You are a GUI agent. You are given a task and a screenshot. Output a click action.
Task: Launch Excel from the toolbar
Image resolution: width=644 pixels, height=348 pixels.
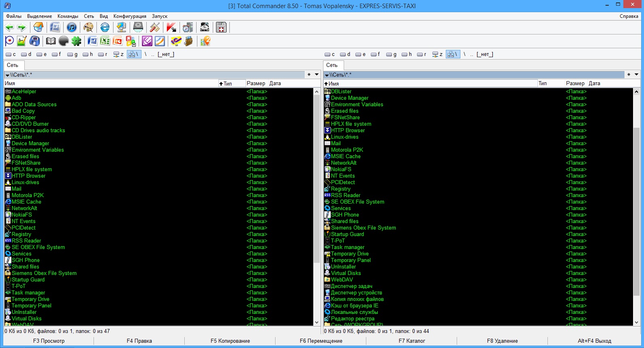click(x=105, y=41)
